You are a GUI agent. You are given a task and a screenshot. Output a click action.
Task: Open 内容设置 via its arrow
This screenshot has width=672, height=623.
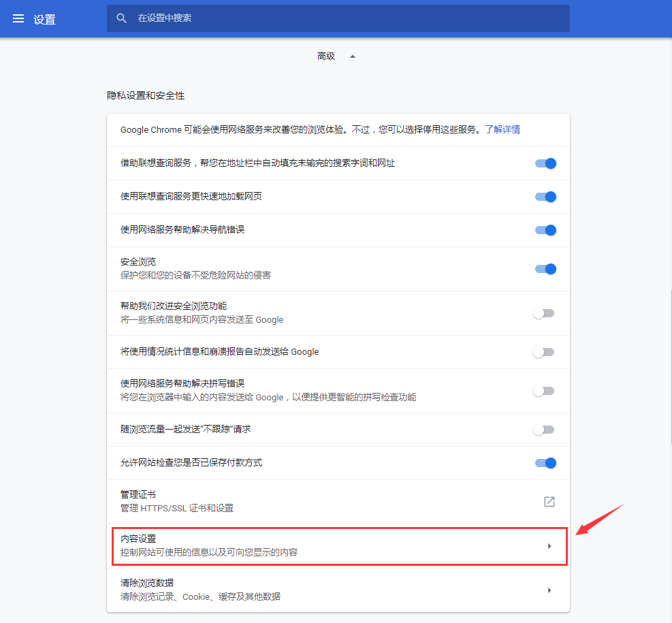coord(549,546)
